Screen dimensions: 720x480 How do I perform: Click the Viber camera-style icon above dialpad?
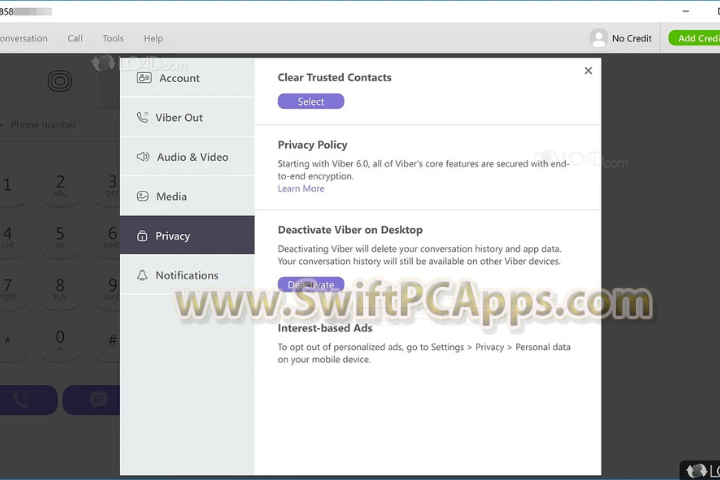coord(60,81)
